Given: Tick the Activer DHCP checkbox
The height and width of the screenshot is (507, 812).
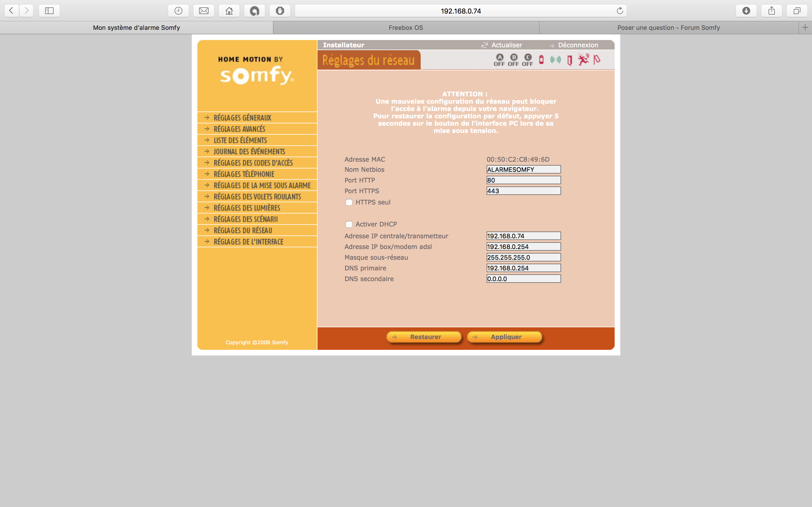Looking at the screenshot, I should point(349,224).
